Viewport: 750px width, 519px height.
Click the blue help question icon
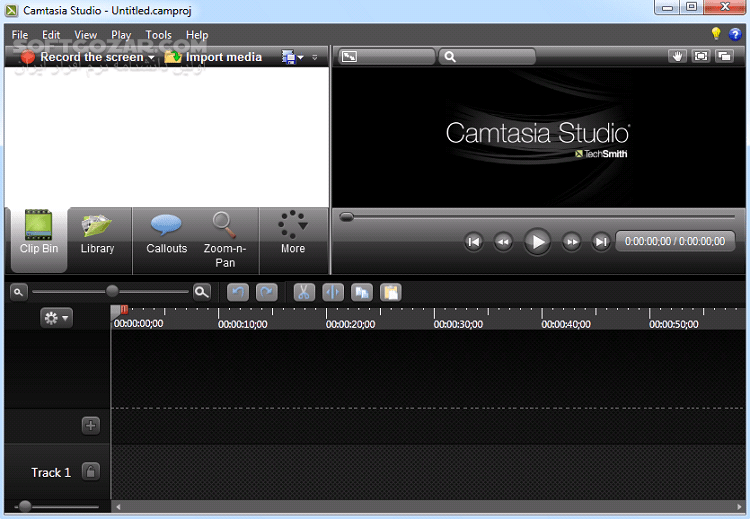click(735, 34)
